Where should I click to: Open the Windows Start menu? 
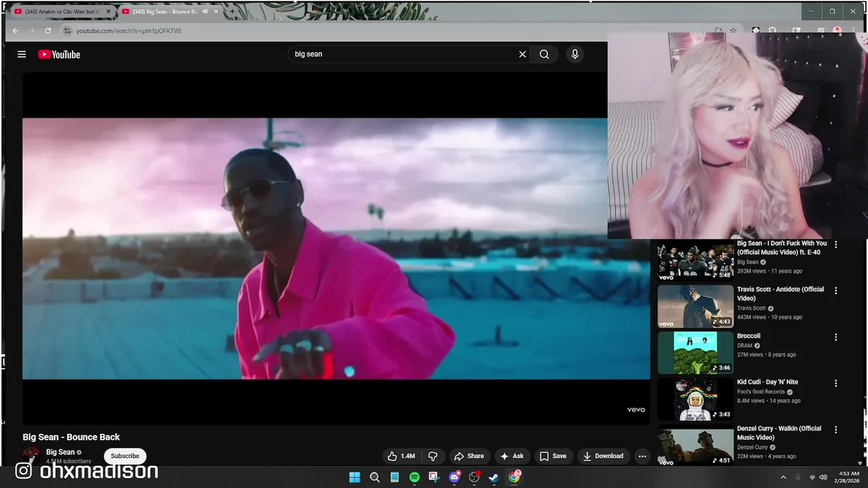(x=355, y=477)
